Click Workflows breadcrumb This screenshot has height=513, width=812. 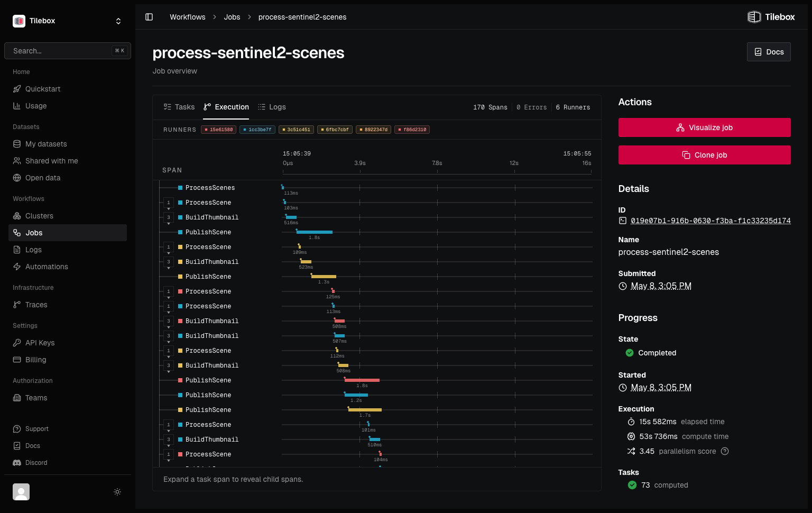[187, 17]
